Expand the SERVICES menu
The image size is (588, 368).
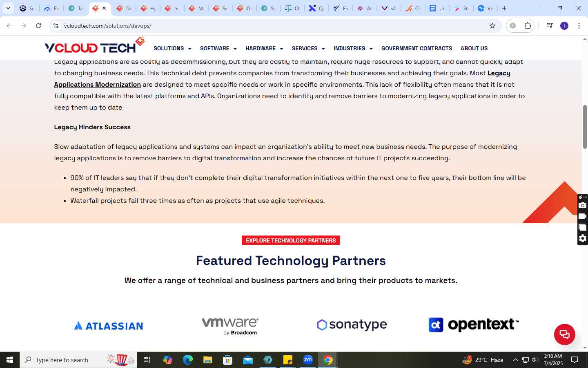308,48
